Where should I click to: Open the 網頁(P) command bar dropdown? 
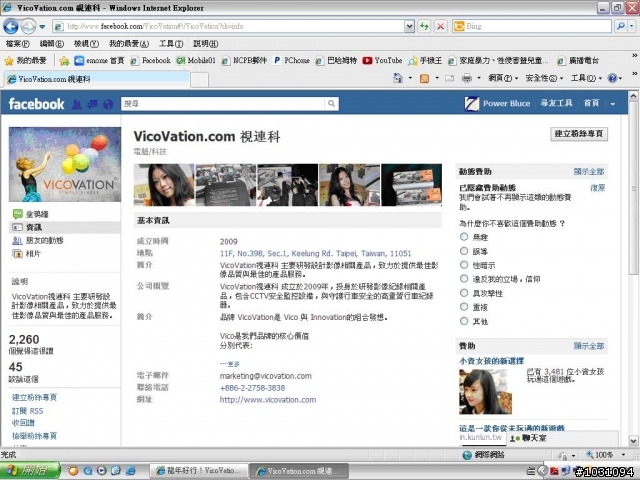tap(503, 78)
